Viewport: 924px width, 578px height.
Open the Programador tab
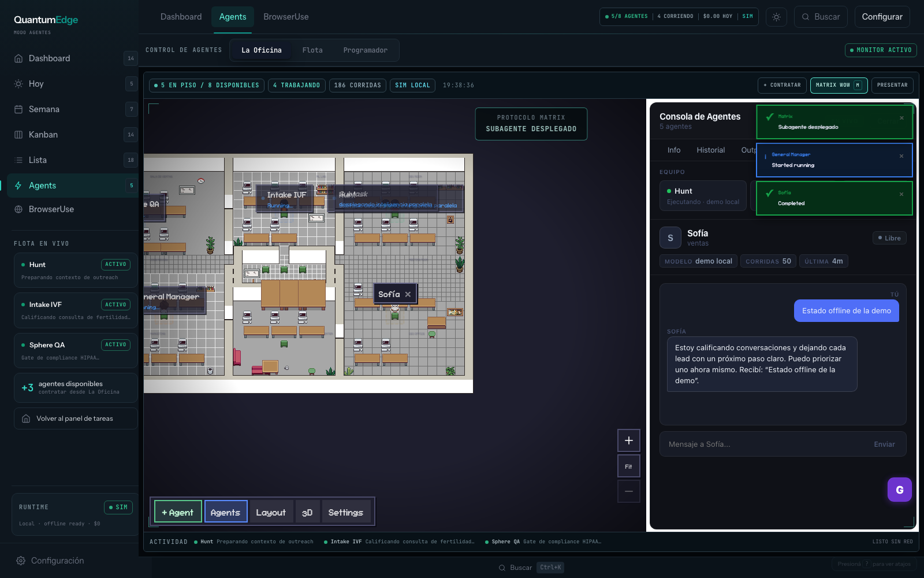pos(366,50)
